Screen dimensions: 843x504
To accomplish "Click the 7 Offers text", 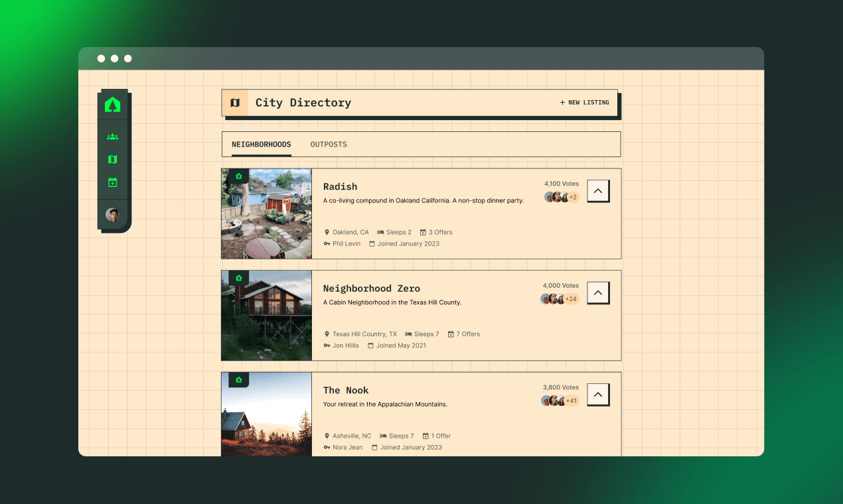I will (x=469, y=334).
